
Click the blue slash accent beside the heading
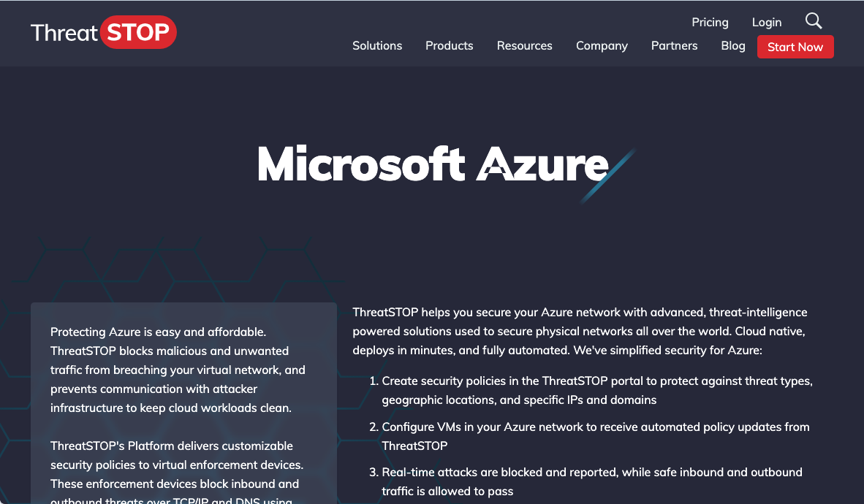click(x=608, y=175)
